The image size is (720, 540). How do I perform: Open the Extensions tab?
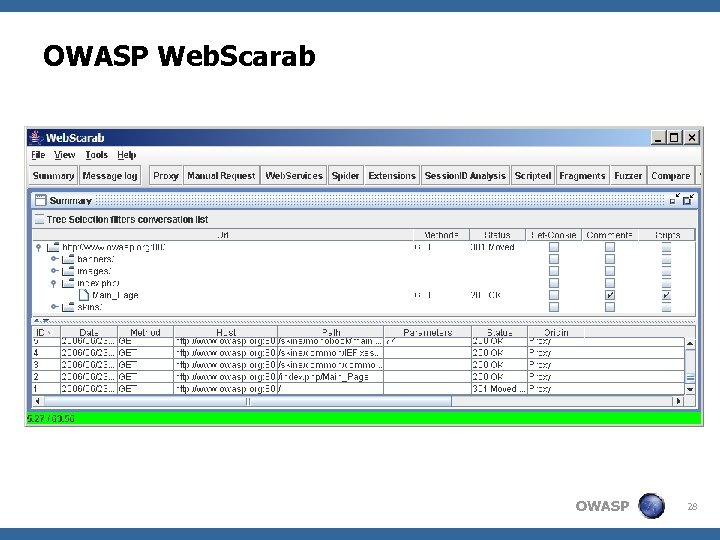click(392, 176)
